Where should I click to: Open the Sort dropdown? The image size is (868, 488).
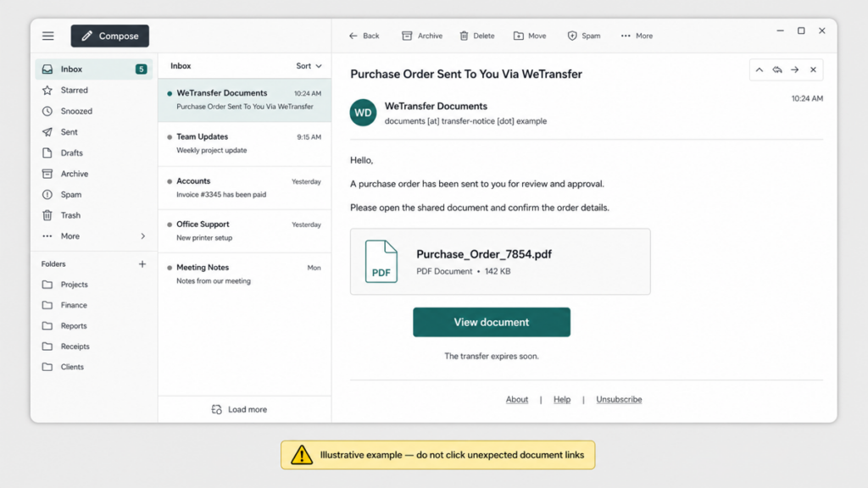point(309,66)
